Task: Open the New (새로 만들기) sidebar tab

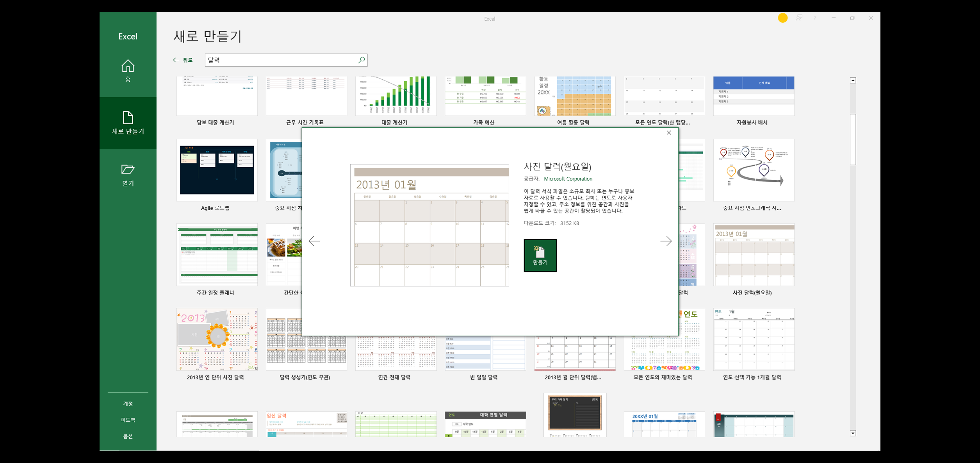Action: [x=128, y=123]
